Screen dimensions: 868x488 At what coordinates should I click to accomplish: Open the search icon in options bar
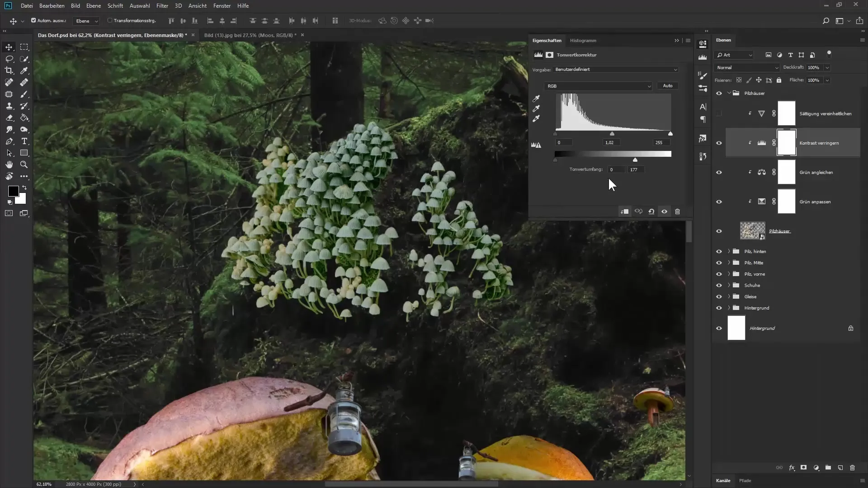tap(826, 21)
